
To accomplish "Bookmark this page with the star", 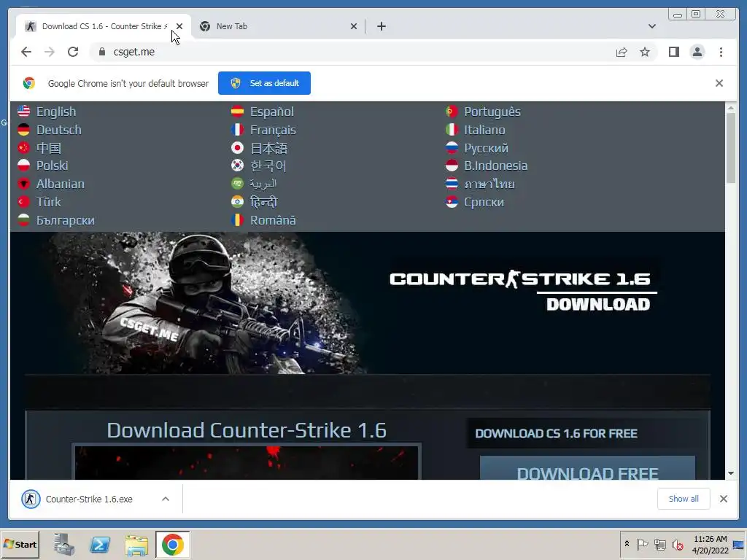I will click(645, 52).
